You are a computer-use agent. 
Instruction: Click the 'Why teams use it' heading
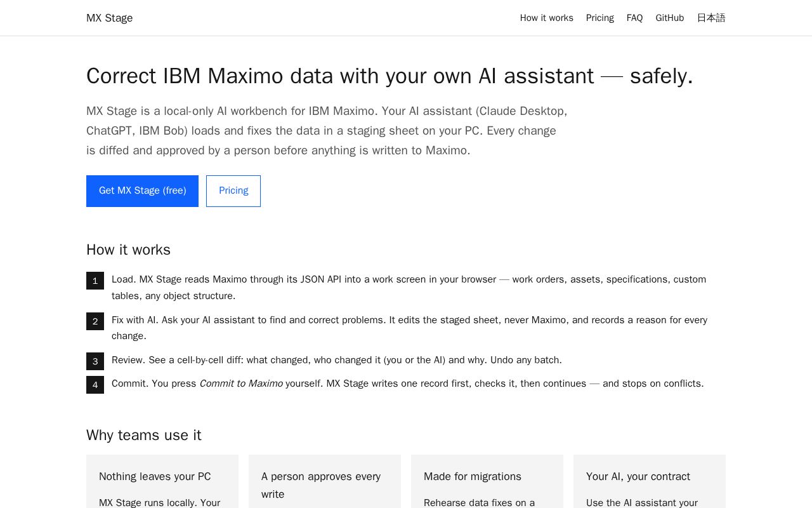pyautogui.click(x=143, y=436)
